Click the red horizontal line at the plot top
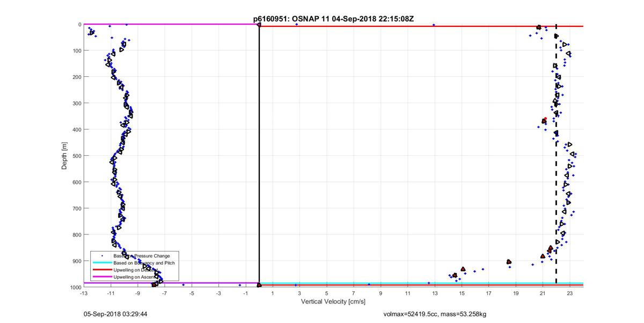 (421, 26)
